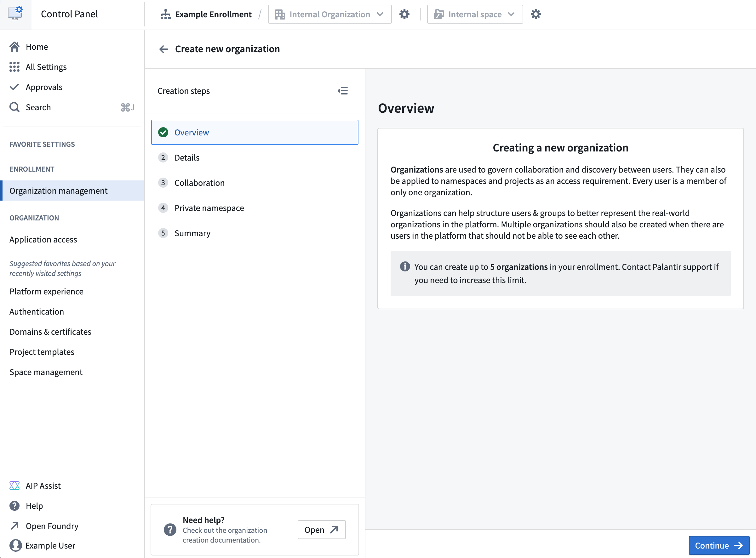This screenshot has width=756, height=558.
Task: Open the sidebar Search
Action: [72, 107]
